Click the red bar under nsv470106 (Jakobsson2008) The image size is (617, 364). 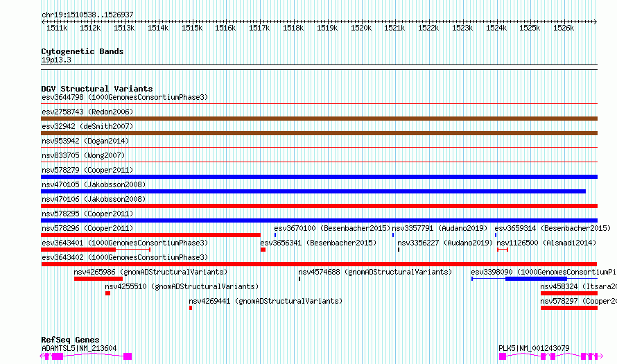[x=319, y=206]
